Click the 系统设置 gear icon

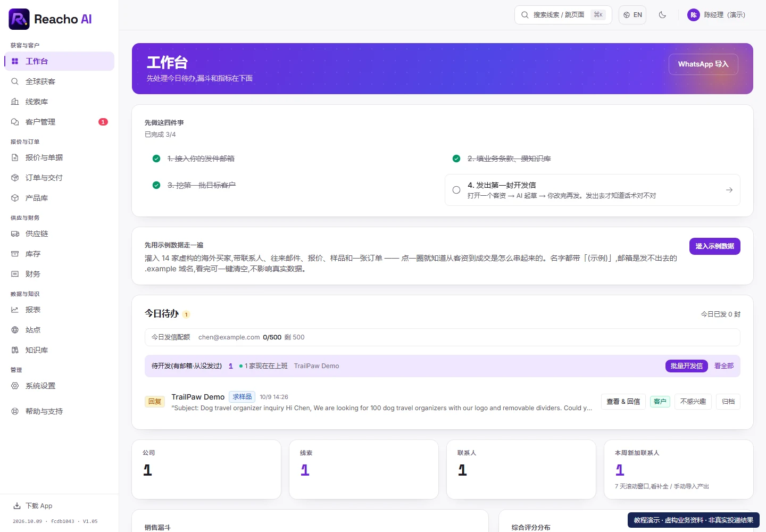pyautogui.click(x=15, y=386)
